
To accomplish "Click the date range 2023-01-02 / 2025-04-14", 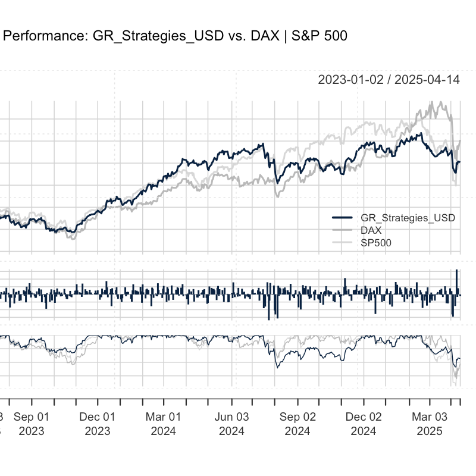I will click(389, 80).
